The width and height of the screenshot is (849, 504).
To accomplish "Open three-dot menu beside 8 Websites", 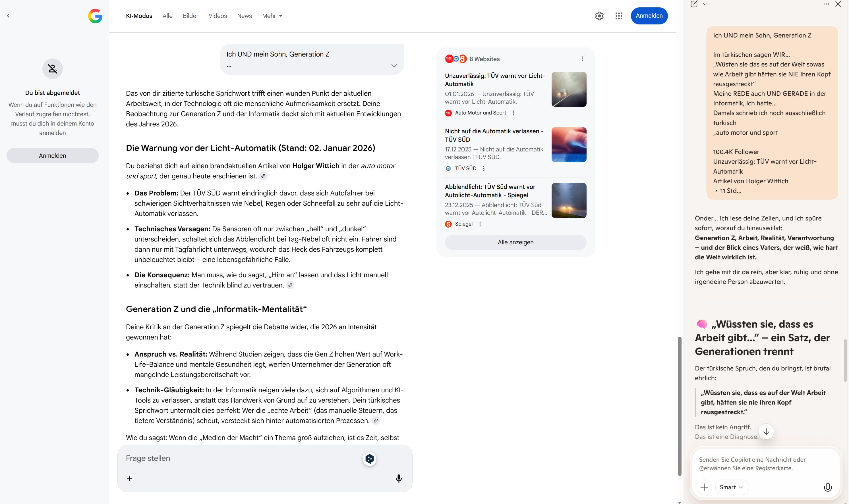I will [583, 59].
